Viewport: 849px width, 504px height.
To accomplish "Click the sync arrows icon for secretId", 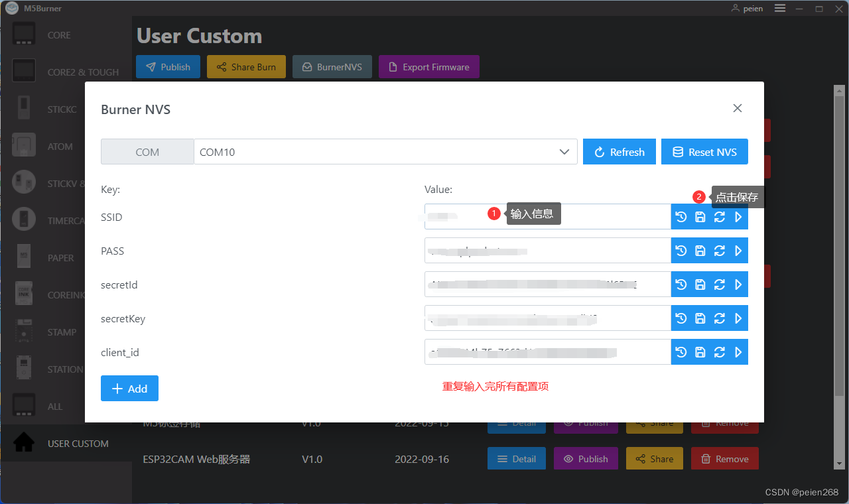I will pyautogui.click(x=719, y=284).
